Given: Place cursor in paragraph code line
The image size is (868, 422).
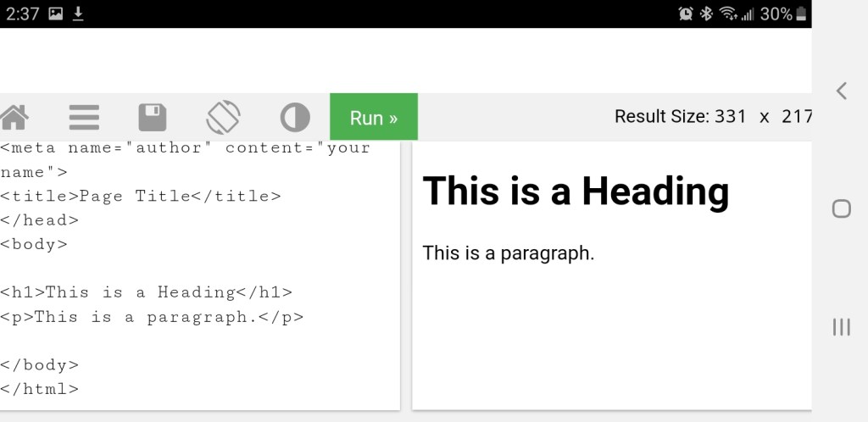Looking at the screenshot, I should click(x=151, y=317).
